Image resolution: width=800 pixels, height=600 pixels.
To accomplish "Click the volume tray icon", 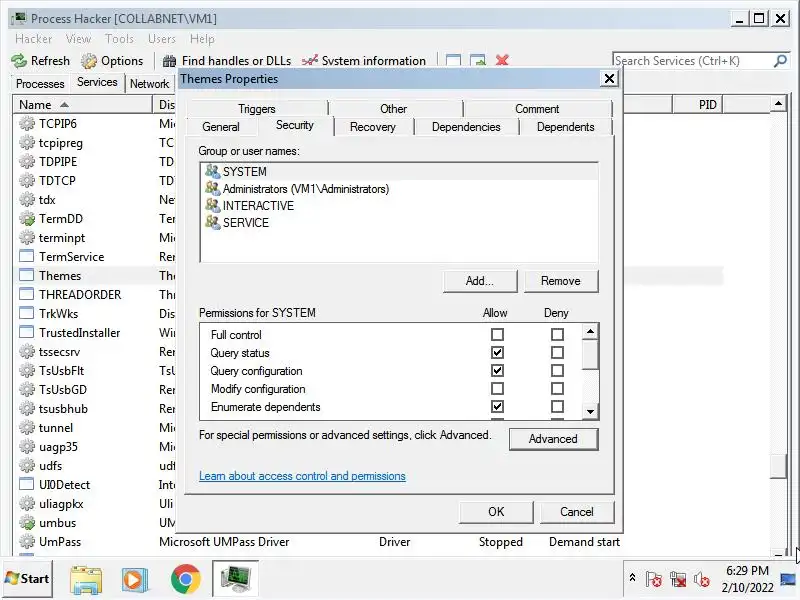I will click(x=702, y=579).
